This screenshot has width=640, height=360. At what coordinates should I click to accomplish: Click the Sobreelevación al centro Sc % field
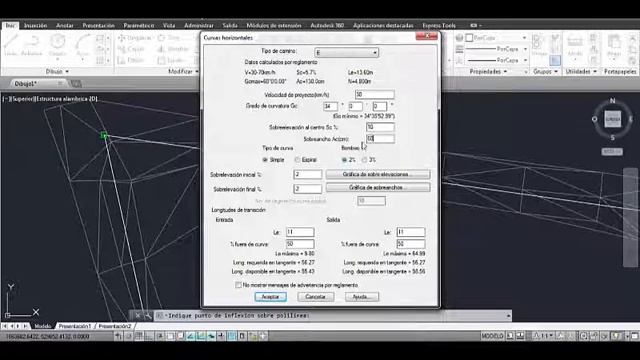[380, 127]
